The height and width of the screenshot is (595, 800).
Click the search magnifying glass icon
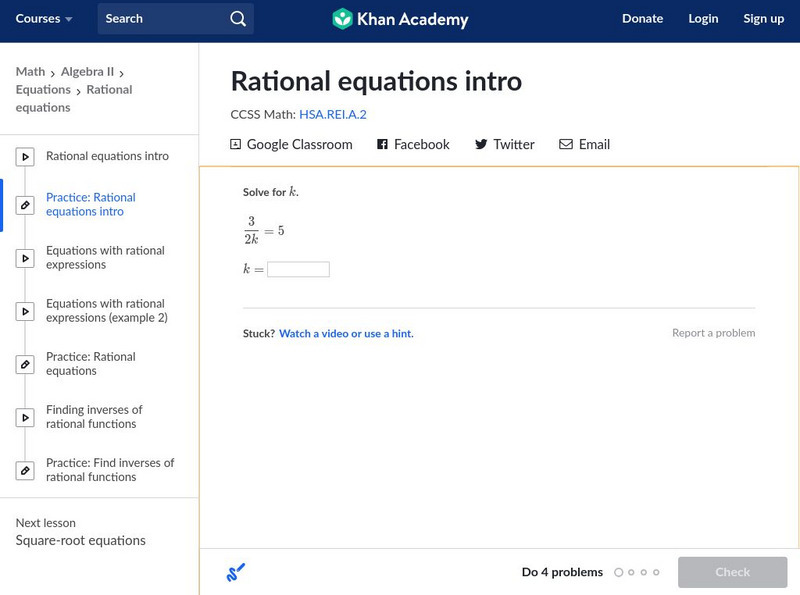click(237, 18)
